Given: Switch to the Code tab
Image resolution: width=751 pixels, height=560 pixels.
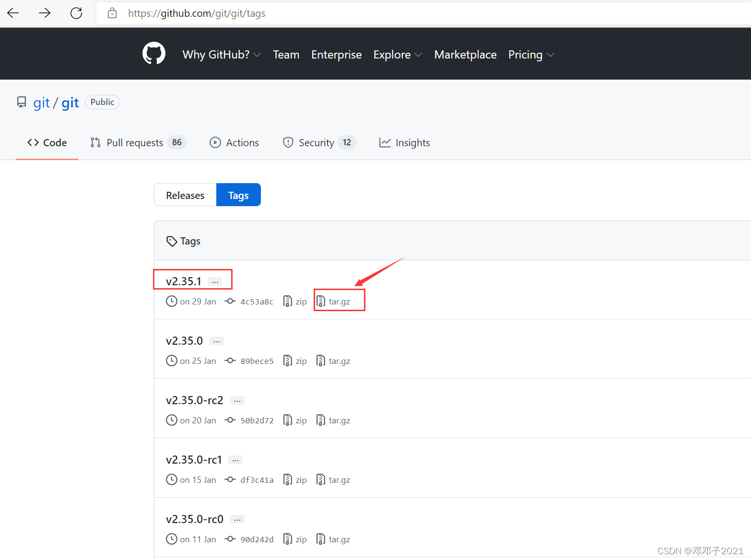Looking at the screenshot, I should (47, 142).
